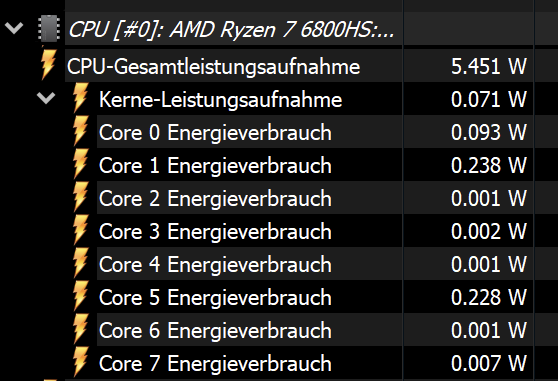This screenshot has width=558, height=381.
Task: Click the 0.001 W value for Core 4
Action: [x=489, y=265]
